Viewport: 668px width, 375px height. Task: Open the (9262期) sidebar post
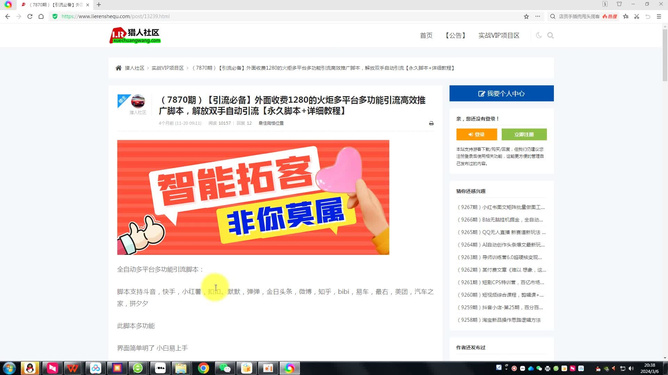501,270
